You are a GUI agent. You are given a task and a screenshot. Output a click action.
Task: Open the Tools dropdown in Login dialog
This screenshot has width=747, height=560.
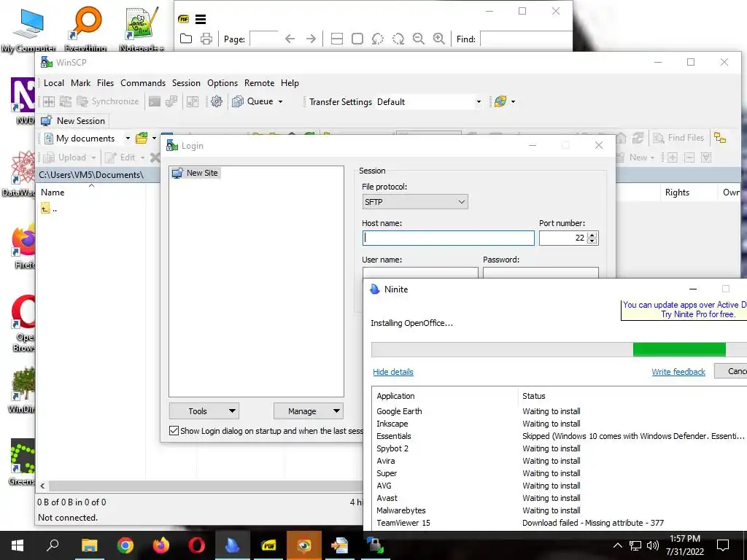click(204, 411)
